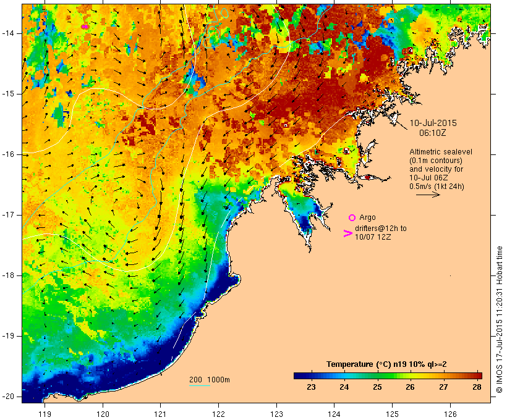Click the 'and velocity for' caption line

point(436,169)
